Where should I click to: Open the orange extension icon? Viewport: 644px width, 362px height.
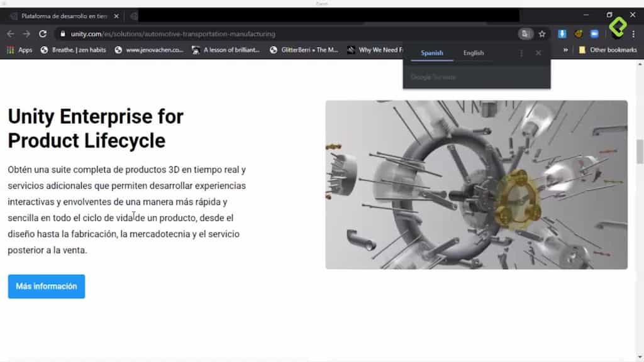(579, 34)
